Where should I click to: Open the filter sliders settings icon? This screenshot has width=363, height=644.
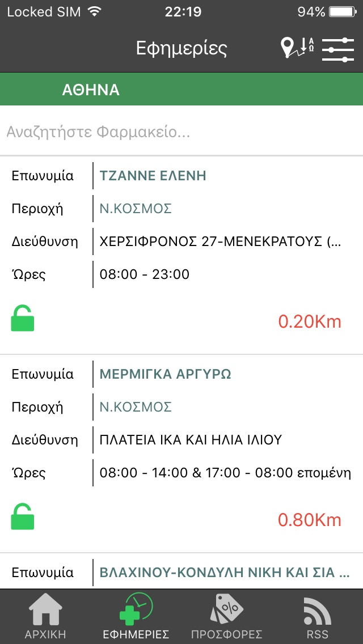click(338, 49)
